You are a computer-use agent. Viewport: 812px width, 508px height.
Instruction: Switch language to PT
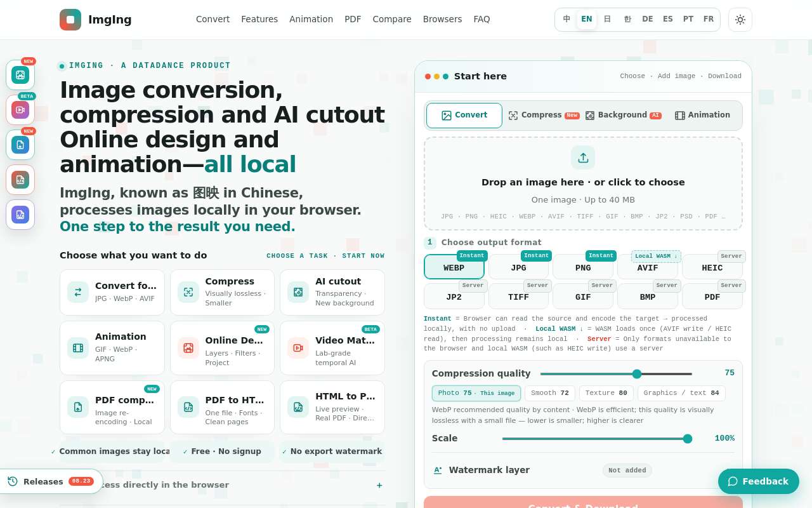click(688, 19)
